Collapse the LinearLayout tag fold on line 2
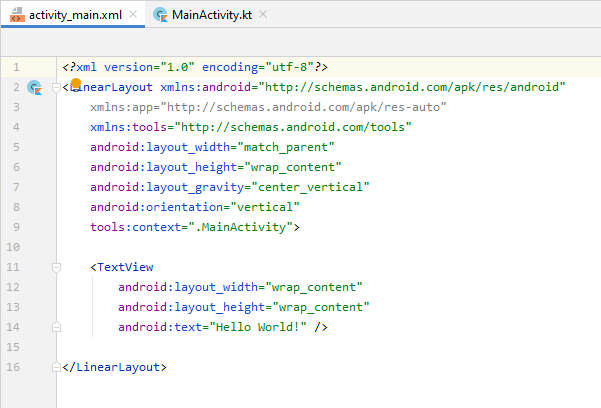The height and width of the screenshot is (408, 601). 56,88
